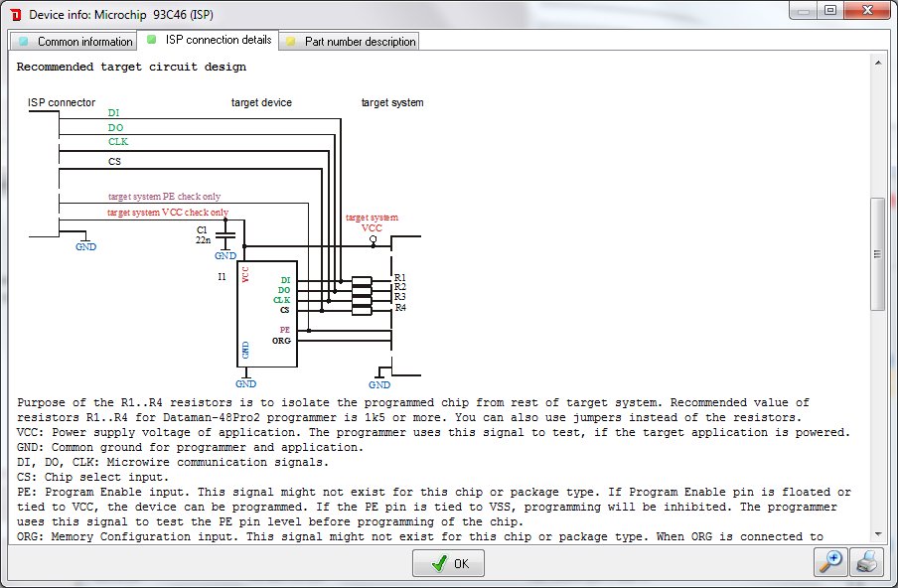Click the blue square icon on Common information tab
The image size is (898, 588).
(x=24, y=41)
